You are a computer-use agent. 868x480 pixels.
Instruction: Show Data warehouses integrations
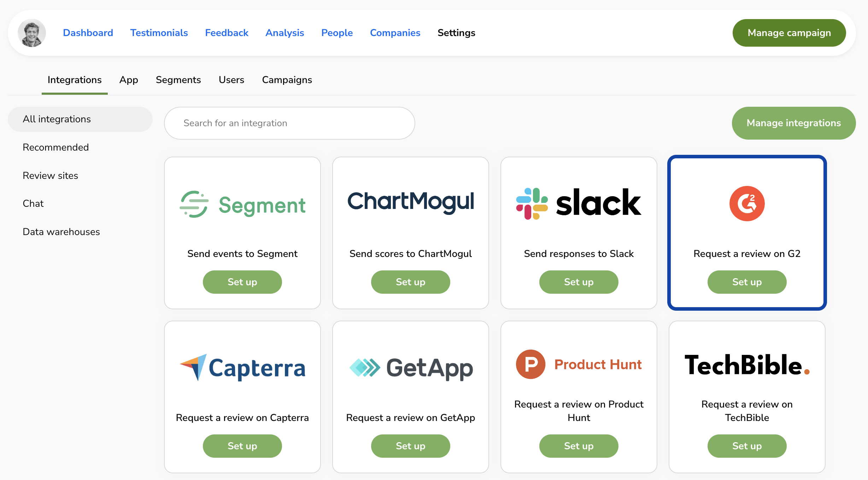[x=61, y=232]
